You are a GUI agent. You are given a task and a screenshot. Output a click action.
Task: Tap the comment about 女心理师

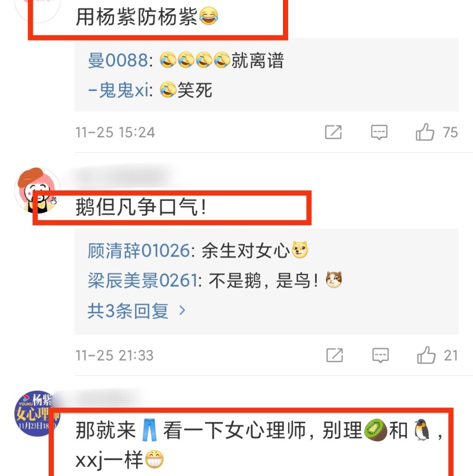click(259, 445)
